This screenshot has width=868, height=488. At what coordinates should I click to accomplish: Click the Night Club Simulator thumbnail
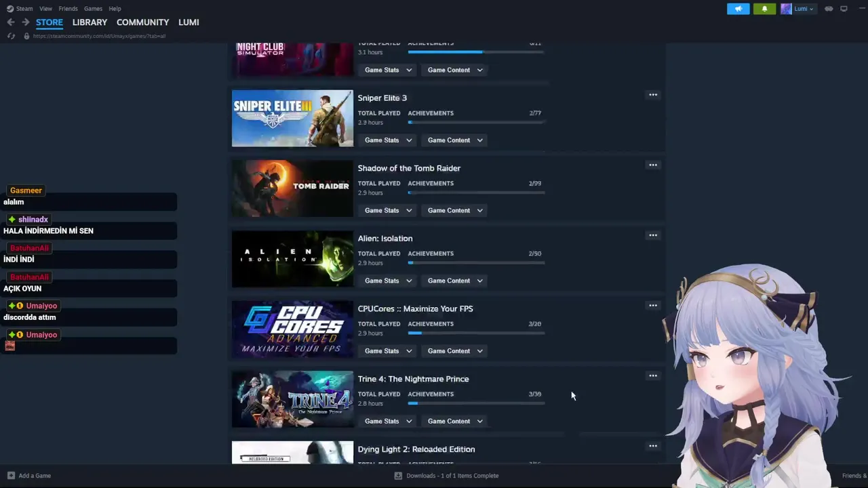[292, 60]
